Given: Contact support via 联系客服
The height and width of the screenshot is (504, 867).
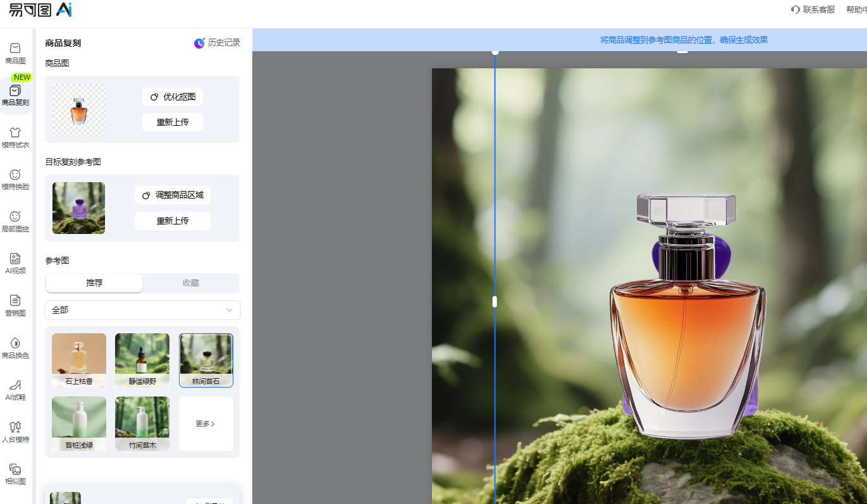Looking at the screenshot, I should tap(813, 9).
